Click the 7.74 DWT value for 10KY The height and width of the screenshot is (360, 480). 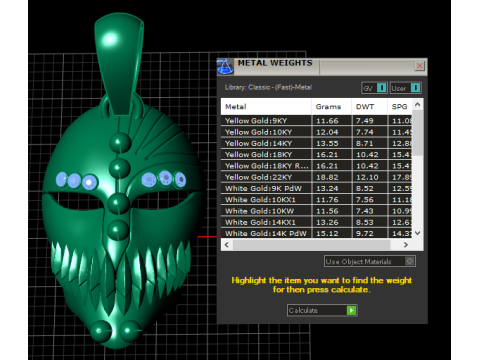pyautogui.click(x=365, y=132)
